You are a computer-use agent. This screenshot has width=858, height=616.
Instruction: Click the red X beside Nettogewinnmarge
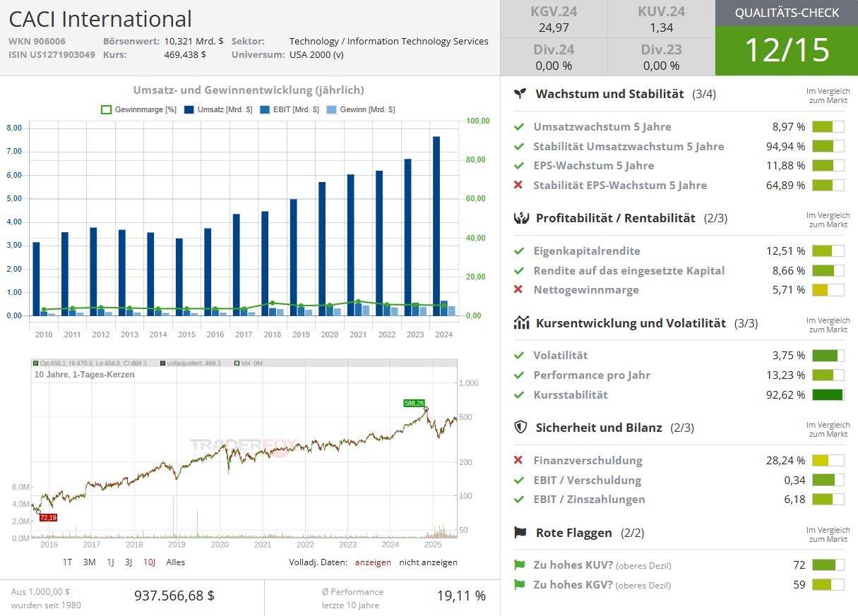coord(519,289)
